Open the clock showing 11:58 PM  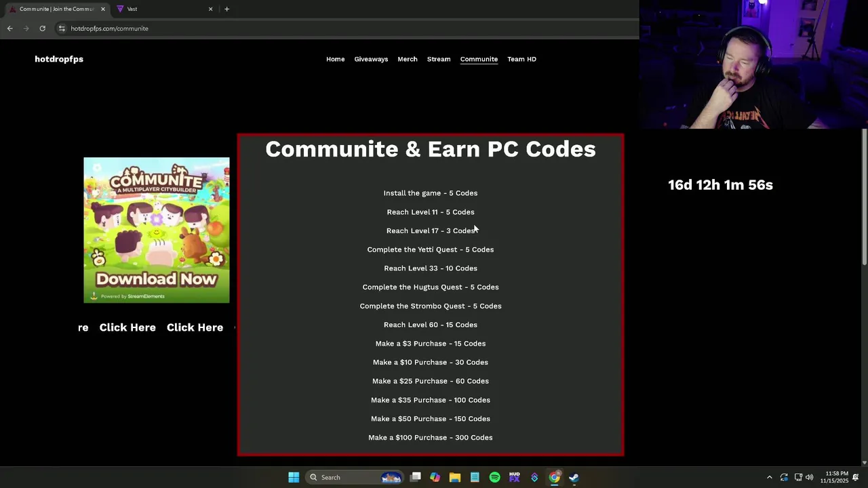point(834,477)
